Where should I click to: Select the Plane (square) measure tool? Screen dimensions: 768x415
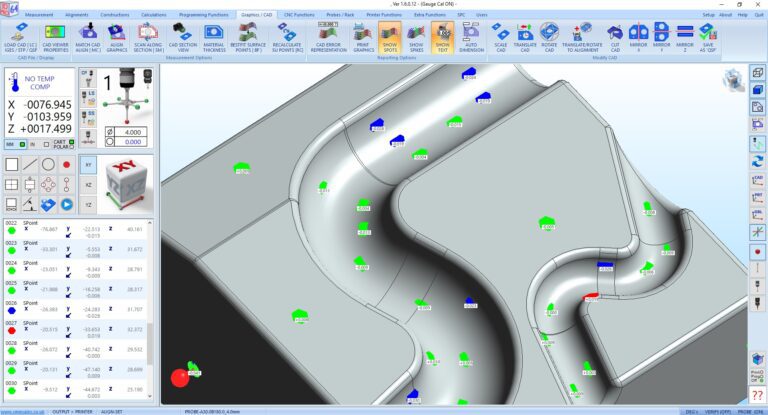coord(12,165)
